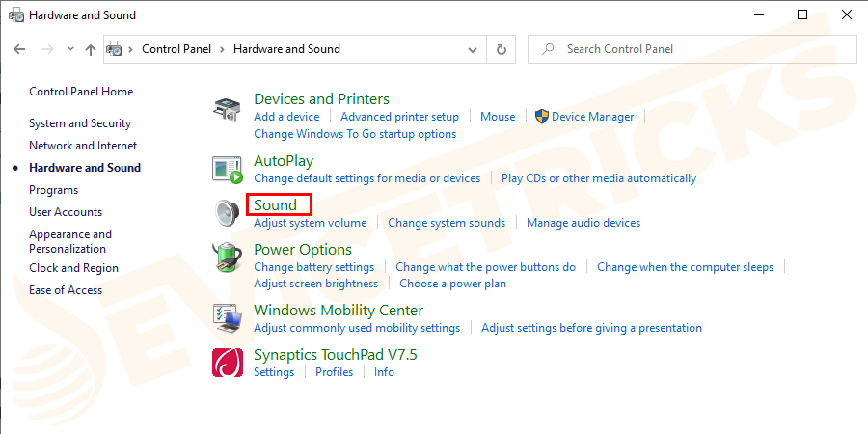Open the AutoPlay heading
The image size is (868, 434).
click(x=284, y=161)
